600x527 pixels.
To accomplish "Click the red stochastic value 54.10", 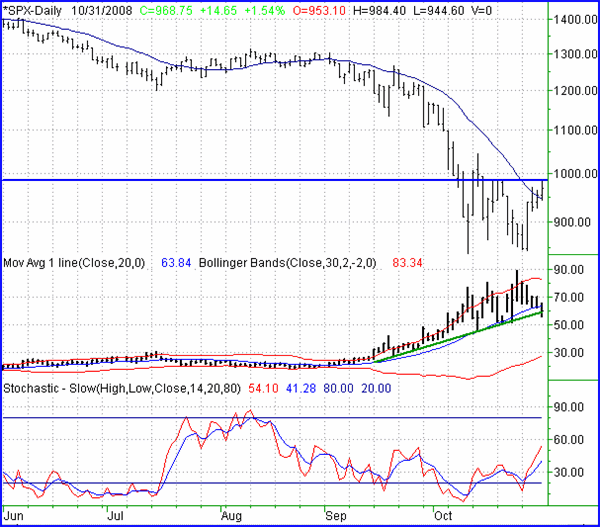I will pyautogui.click(x=263, y=388).
